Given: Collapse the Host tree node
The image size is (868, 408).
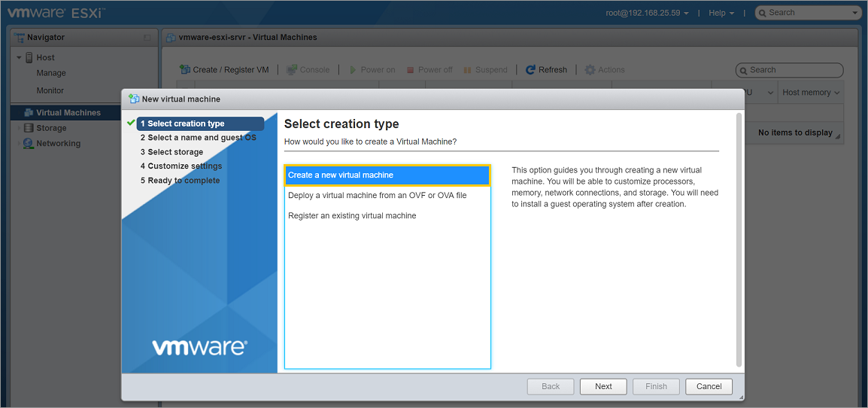Looking at the screenshot, I should [x=20, y=58].
